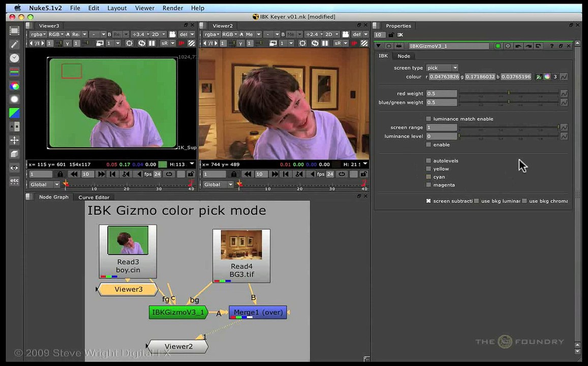Click the pause icon in Viewer3 toolbar
The height and width of the screenshot is (366, 588).
[x=152, y=43]
